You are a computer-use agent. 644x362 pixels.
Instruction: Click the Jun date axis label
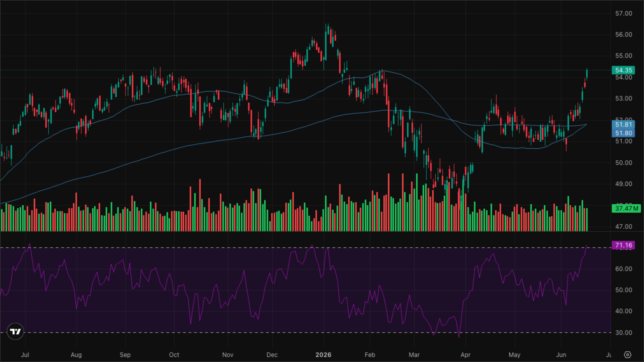561,355
